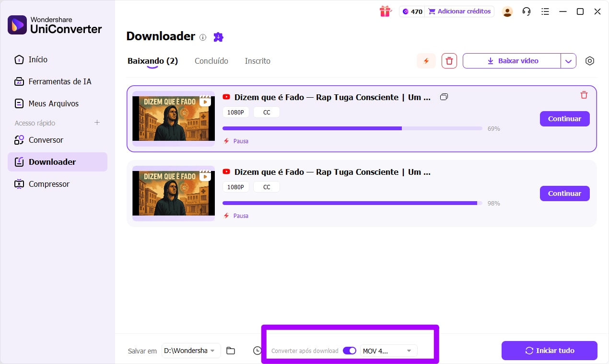609x364 pixels.
Task: Open the gift promotions icon
Action: [385, 11]
